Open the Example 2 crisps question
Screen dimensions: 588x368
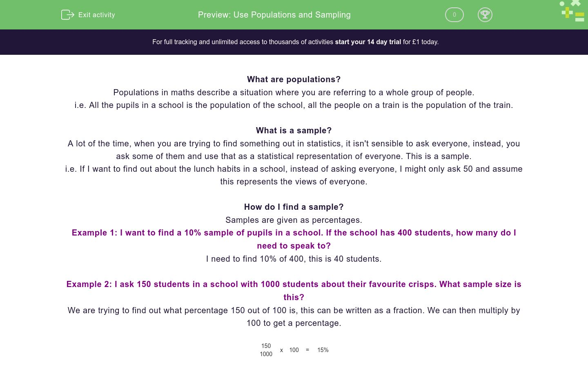(x=294, y=290)
